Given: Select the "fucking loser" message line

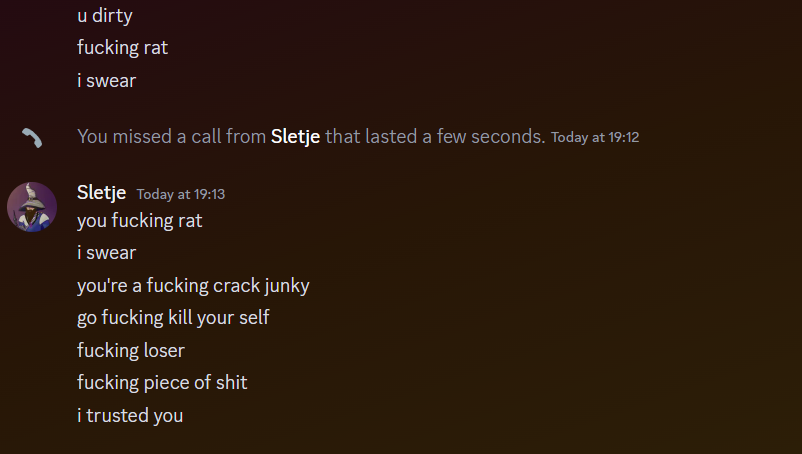Looking at the screenshot, I should (131, 350).
